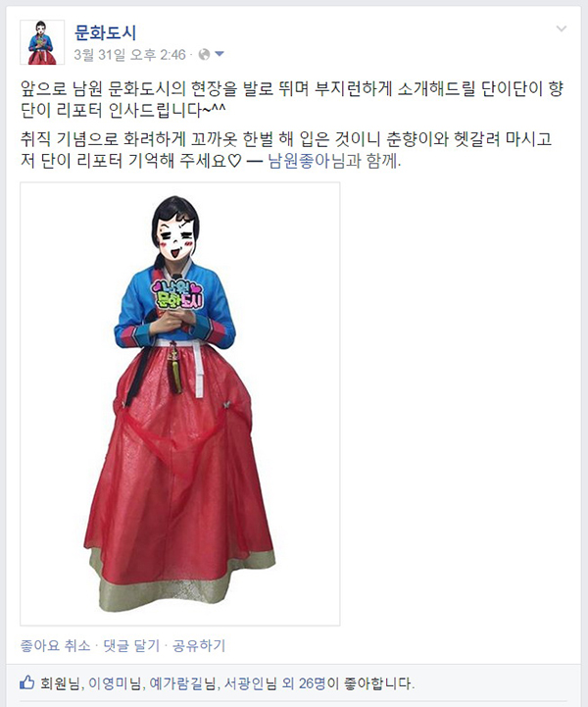Click 댓글 달기 to comment

131,645
